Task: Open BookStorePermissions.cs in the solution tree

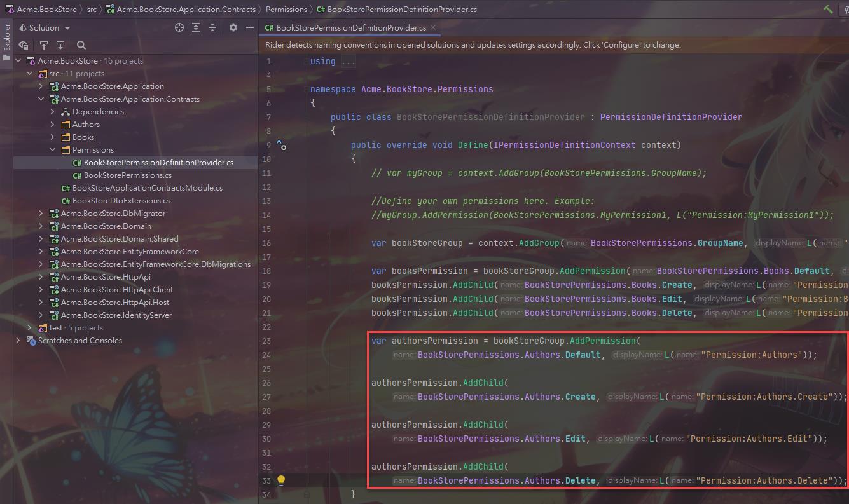Action: coord(127,175)
